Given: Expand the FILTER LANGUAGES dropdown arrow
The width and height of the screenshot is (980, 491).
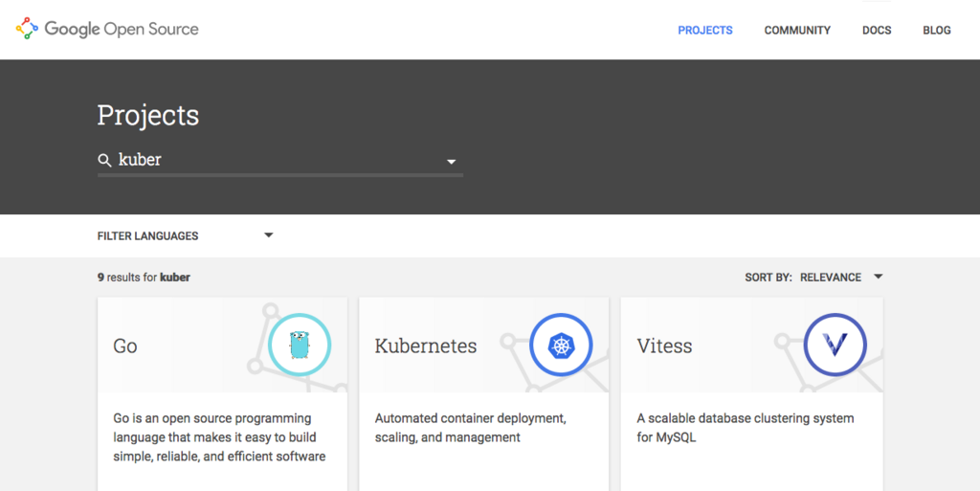Looking at the screenshot, I should click(x=269, y=235).
